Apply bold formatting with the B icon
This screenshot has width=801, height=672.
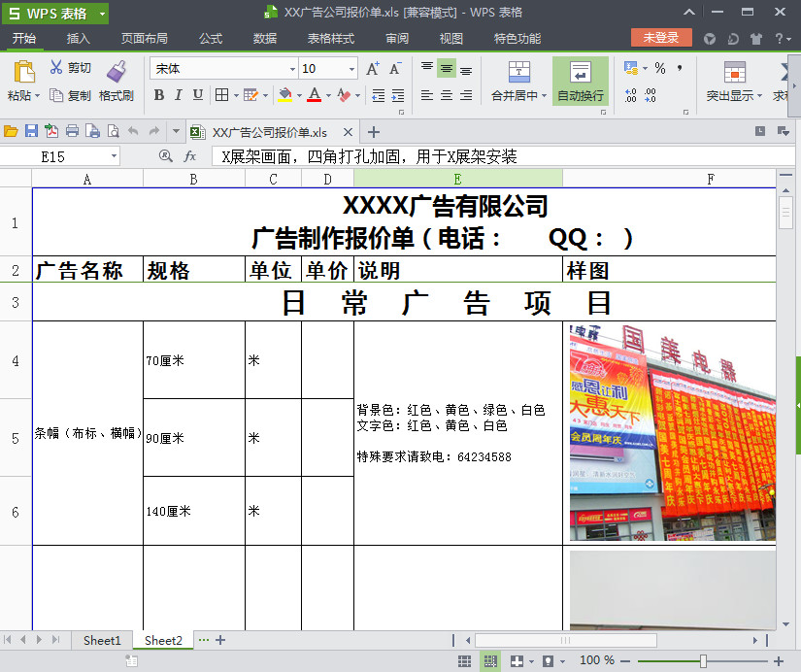tap(158, 93)
